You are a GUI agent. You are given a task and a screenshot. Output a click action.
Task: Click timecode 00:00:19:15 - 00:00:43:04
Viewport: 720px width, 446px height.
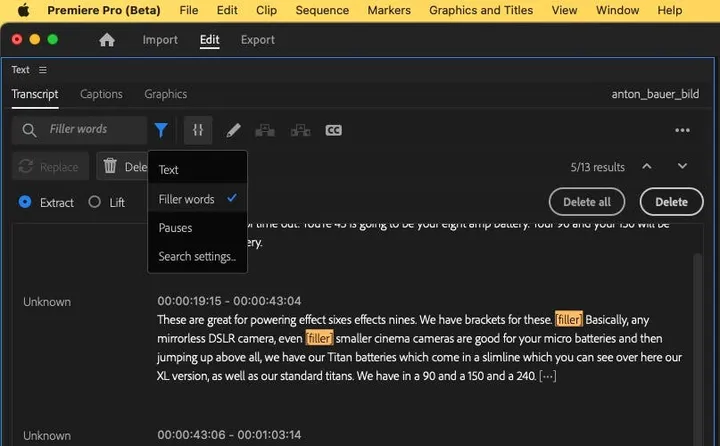[x=229, y=301]
